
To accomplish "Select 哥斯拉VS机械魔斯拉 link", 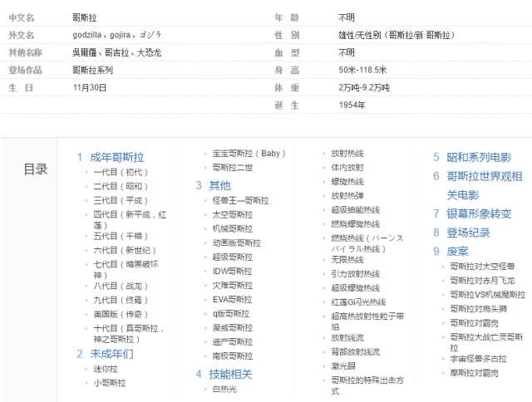I will coord(488,295).
